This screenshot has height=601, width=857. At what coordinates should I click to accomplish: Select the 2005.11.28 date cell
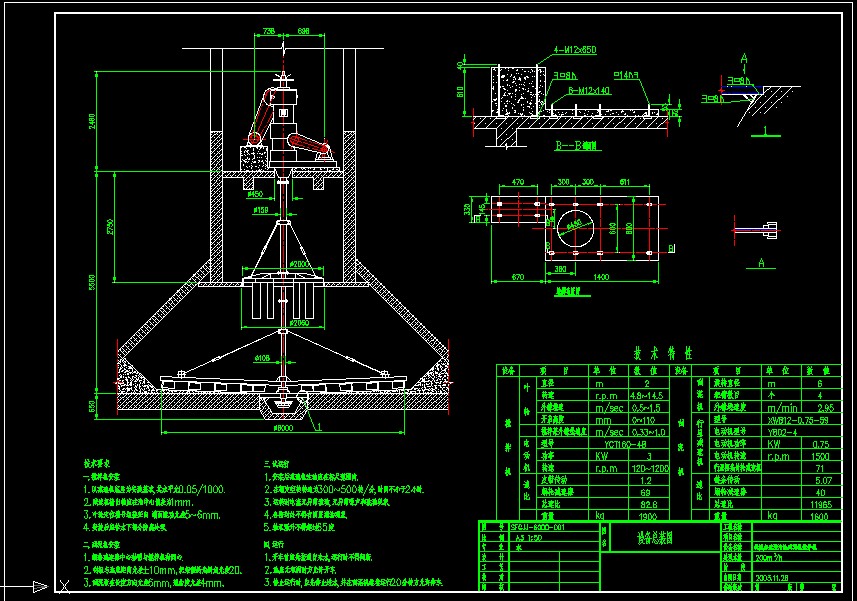pyautogui.click(x=774, y=578)
